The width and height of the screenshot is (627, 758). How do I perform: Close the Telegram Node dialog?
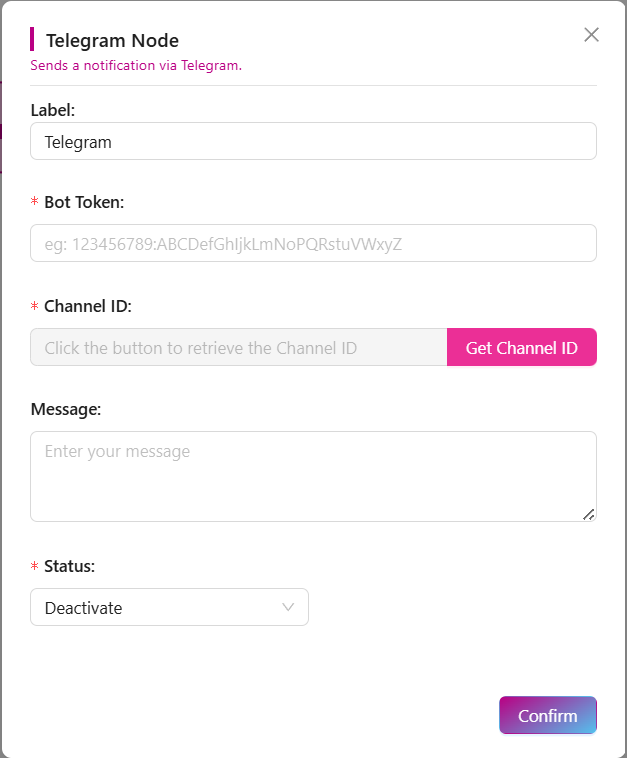click(x=591, y=35)
